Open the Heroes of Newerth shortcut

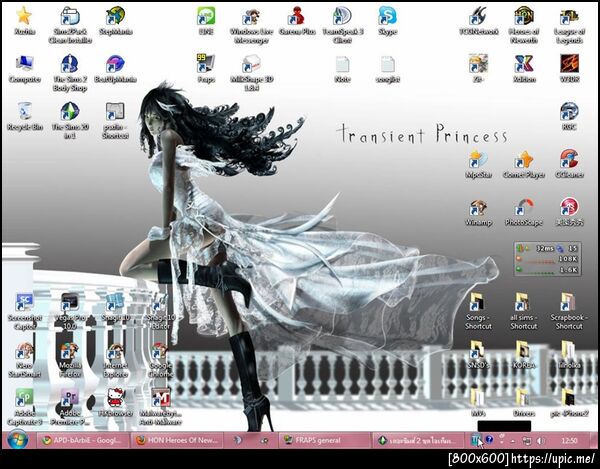point(524,25)
